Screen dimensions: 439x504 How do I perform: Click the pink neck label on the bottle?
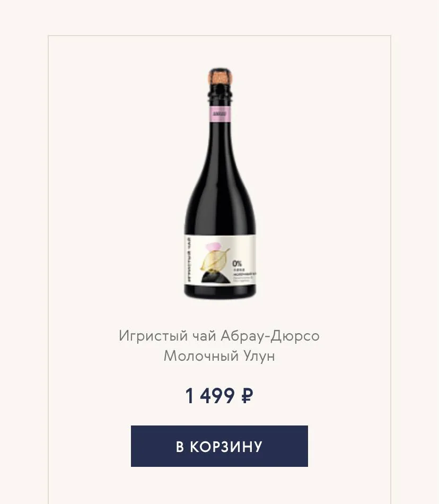pos(220,114)
